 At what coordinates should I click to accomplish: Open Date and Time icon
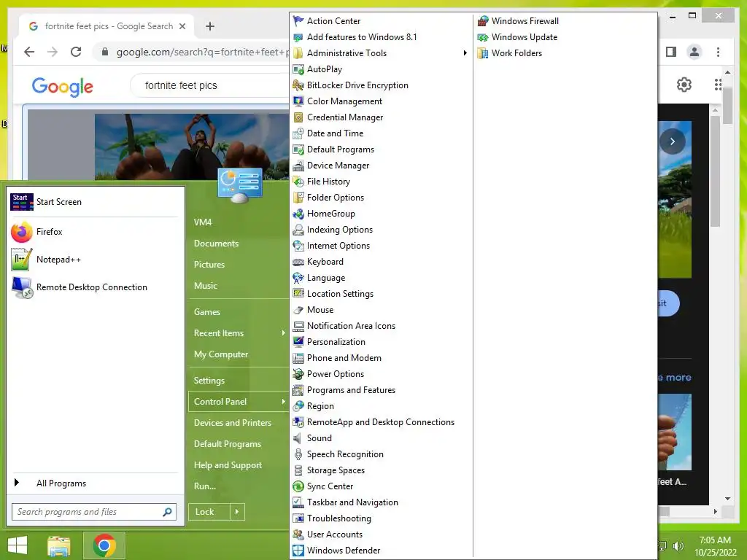coord(298,133)
